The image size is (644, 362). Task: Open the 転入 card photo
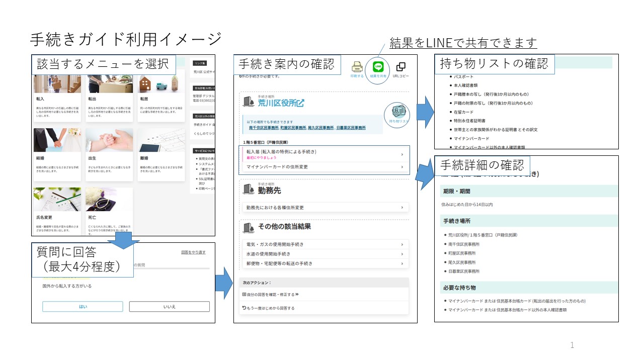click(x=57, y=83)
